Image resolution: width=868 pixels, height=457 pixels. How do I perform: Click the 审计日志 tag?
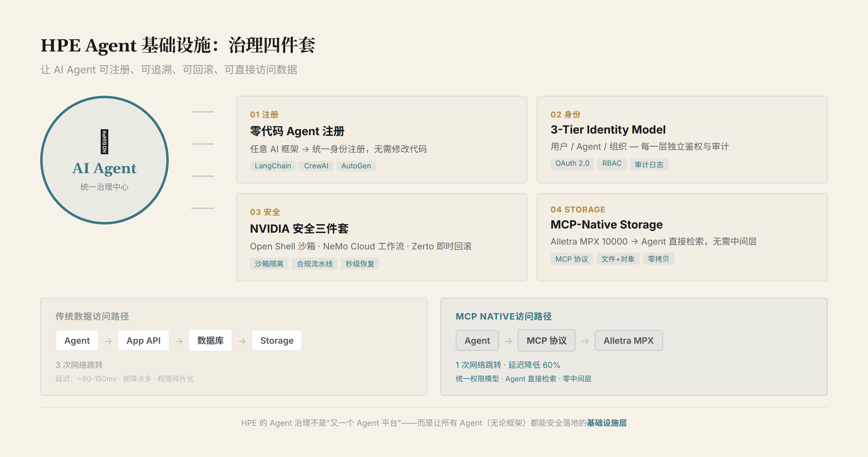click(649, 164)
